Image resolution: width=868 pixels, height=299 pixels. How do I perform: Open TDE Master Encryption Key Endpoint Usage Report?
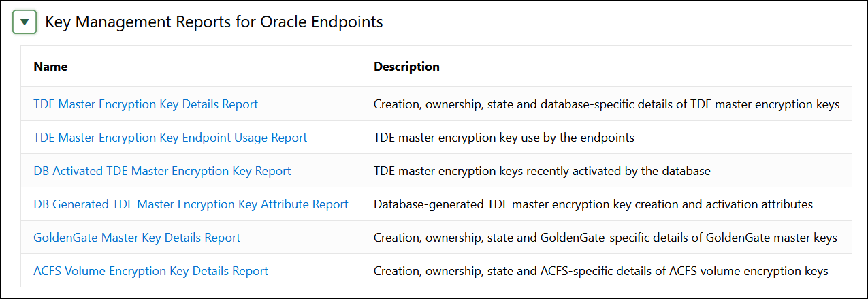coord(170,138)
